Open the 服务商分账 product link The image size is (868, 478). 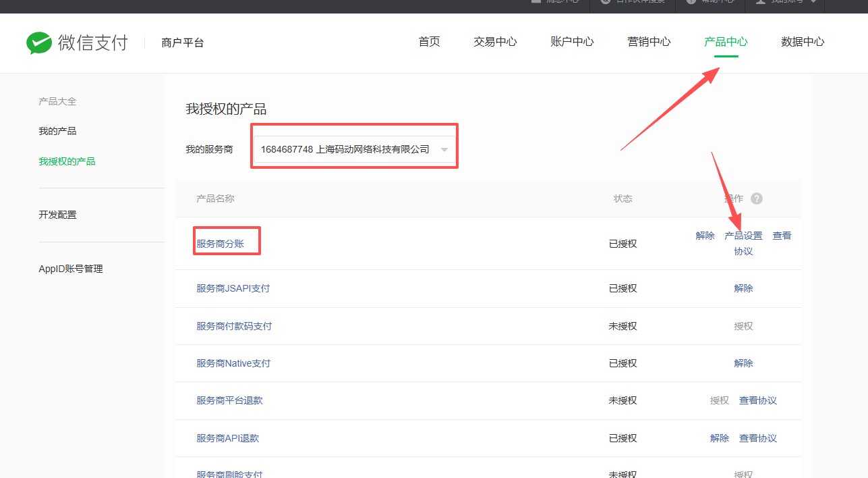220,244
